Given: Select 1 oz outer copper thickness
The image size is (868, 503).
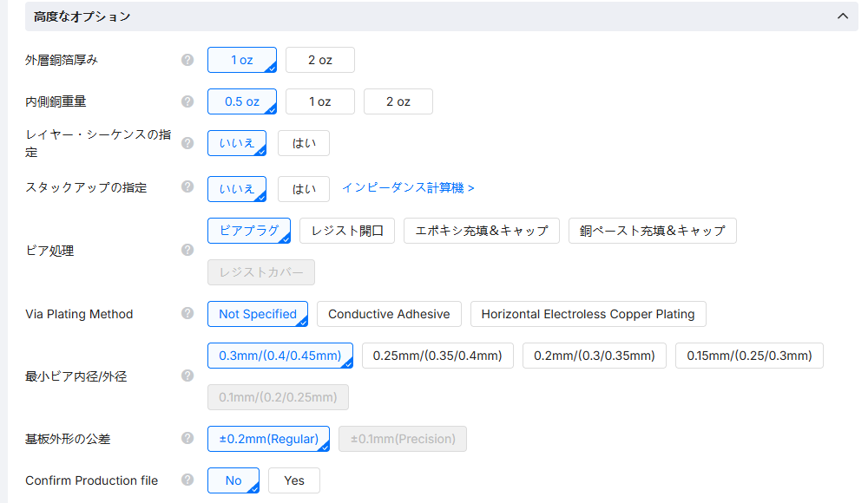Looking at the screenshot, I should [242, 60].
